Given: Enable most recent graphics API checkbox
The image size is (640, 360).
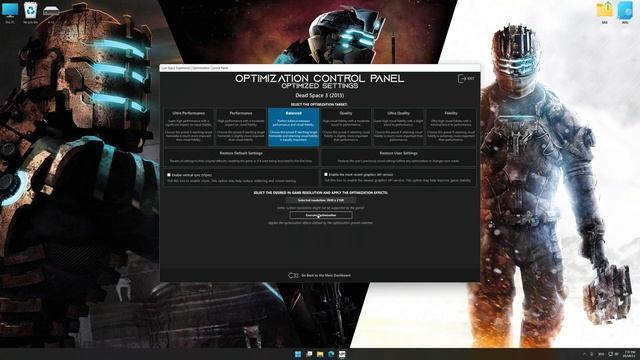Looking at the screenshot, I should 326,174.
